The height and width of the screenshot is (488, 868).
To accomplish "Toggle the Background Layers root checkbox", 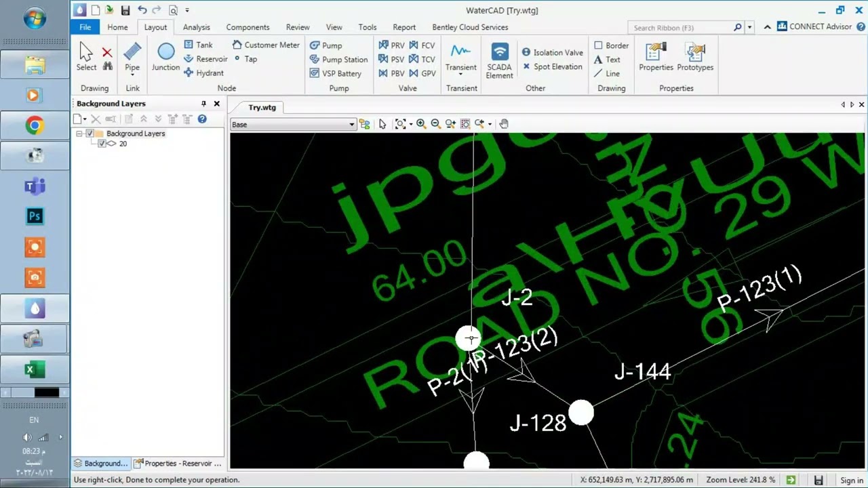I will [90, 134].
